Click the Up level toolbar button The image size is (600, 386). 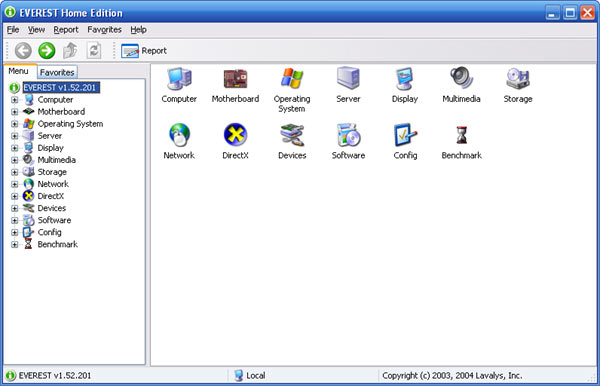[x=70, y=50]
